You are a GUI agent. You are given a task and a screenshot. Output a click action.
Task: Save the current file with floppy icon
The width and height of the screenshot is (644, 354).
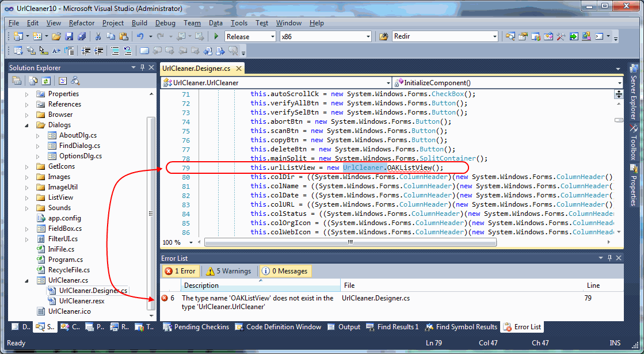point(69,36)
